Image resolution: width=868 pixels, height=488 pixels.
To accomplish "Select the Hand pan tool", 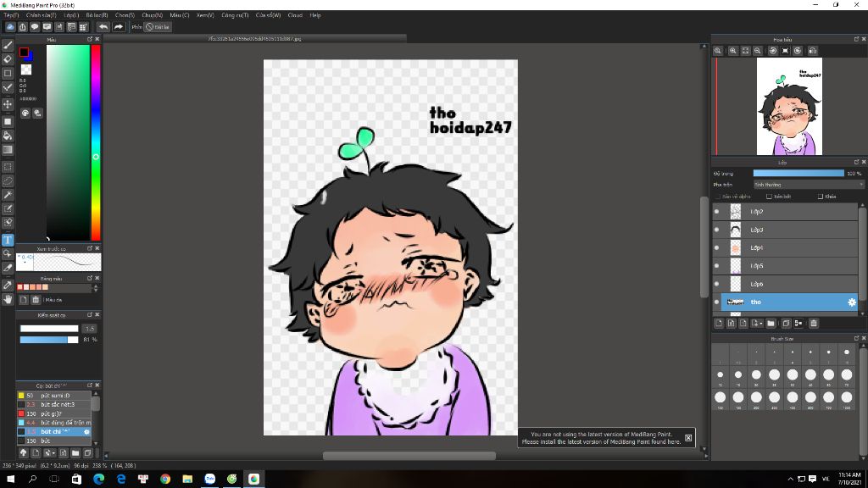I will point(8,299).
